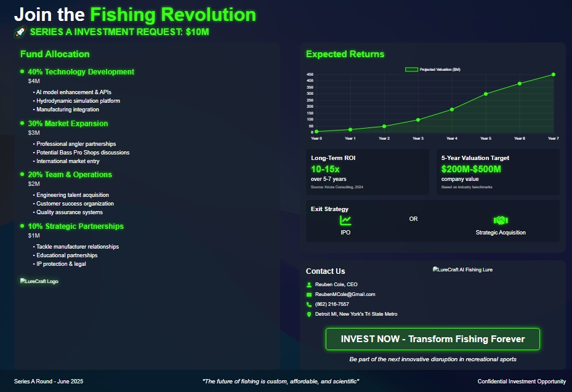Click 'Manufacturing integration' bullet
The height and width of the screenshot is (392, 572).
click(68, 110)
